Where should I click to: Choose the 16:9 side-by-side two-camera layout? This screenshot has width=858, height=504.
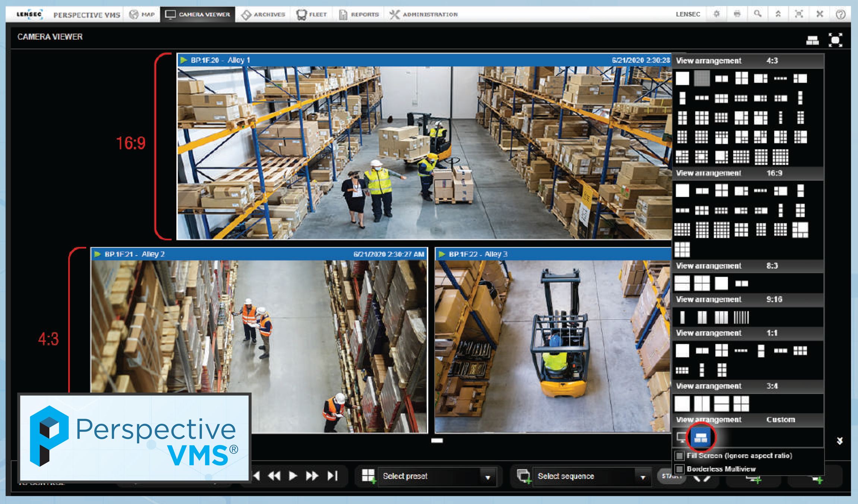click(x=702, y=191)
